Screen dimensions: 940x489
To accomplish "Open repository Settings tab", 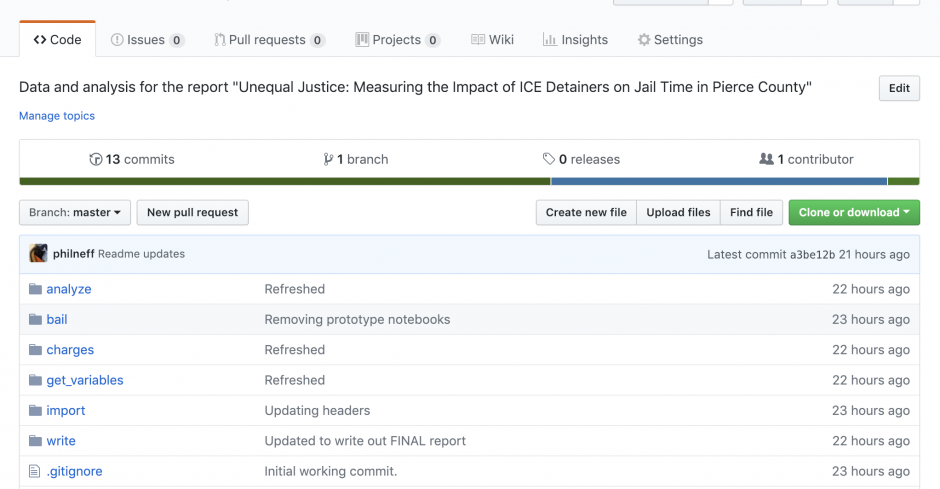I will pos(670,40).
